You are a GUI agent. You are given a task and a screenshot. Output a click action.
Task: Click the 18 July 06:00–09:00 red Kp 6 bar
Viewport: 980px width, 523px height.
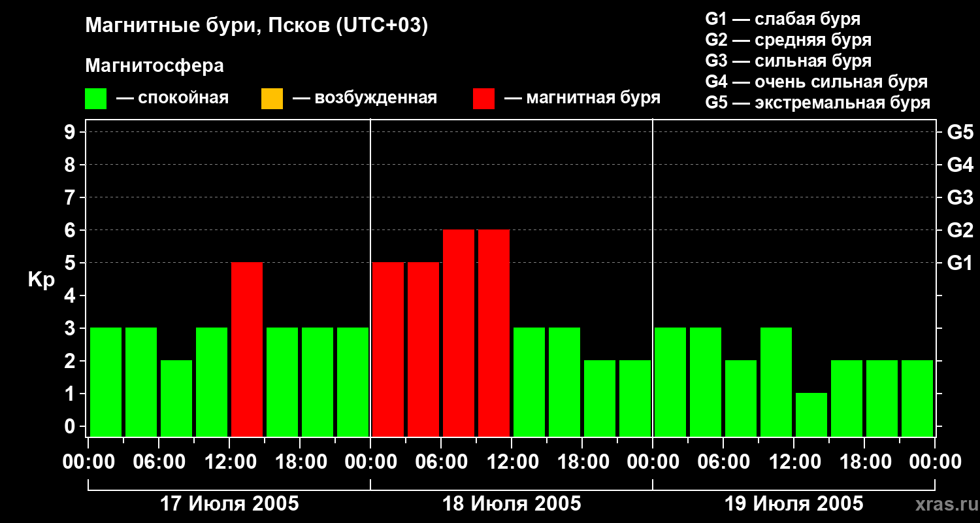point(459,333)
